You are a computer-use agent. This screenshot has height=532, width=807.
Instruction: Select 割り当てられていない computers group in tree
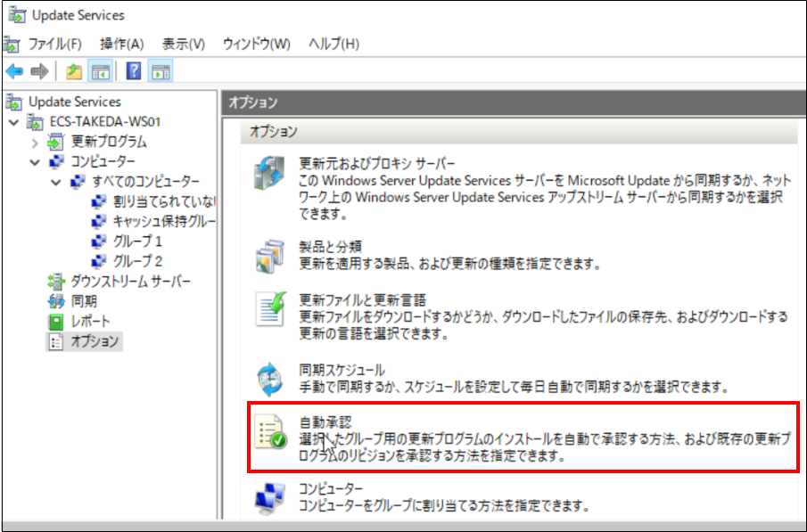pos(164,201)
